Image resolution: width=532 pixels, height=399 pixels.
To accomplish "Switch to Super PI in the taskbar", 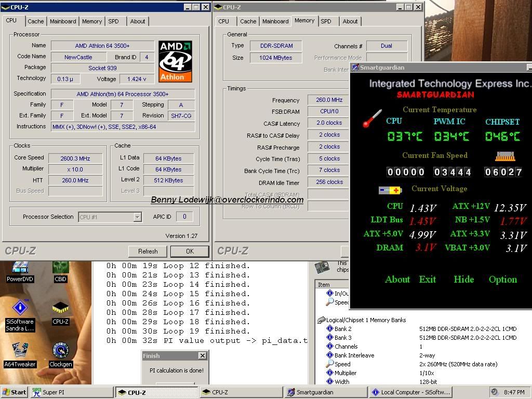I will click(x=72, y=392).
